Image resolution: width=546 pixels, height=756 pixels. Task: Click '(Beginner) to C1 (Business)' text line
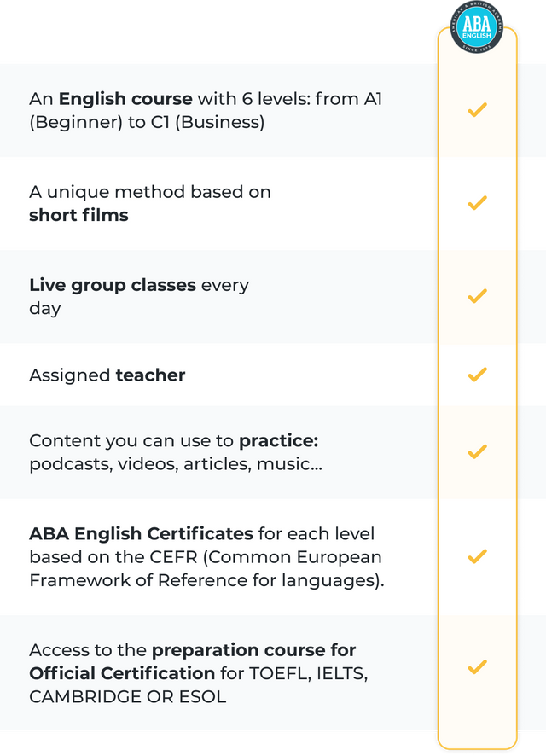147,123
